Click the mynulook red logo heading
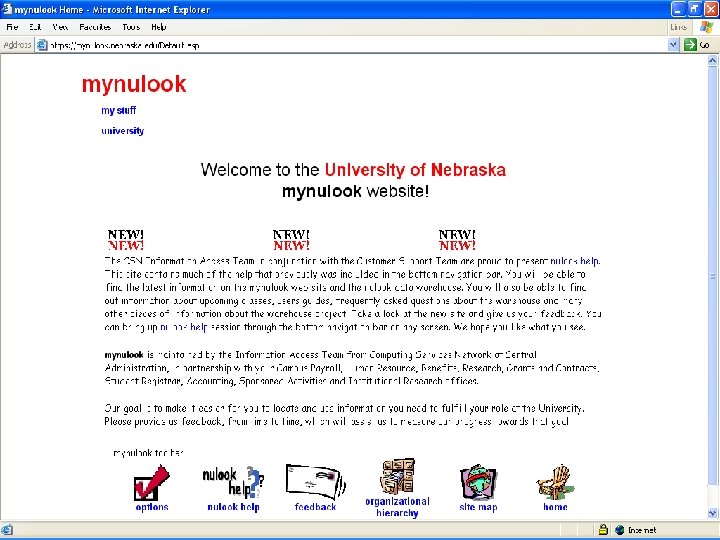This screenshot has height=540, width=720. click(134, 84)
